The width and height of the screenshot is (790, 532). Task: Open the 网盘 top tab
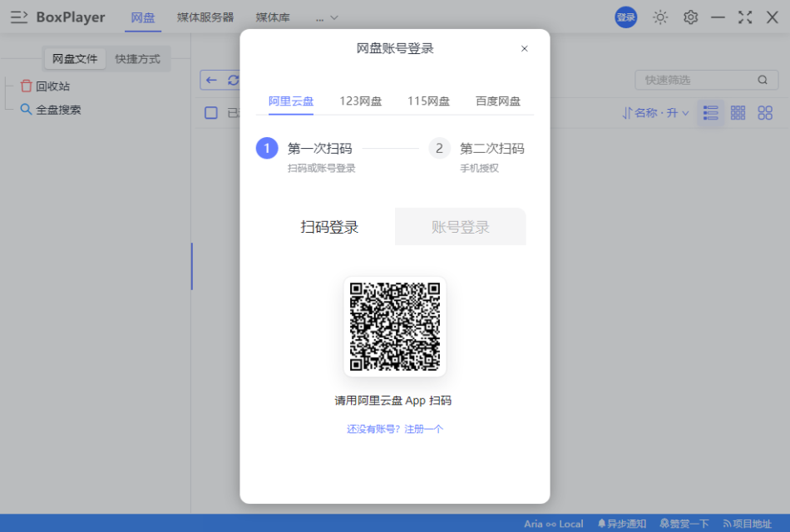pyautogui.click(x=142, y=17)
